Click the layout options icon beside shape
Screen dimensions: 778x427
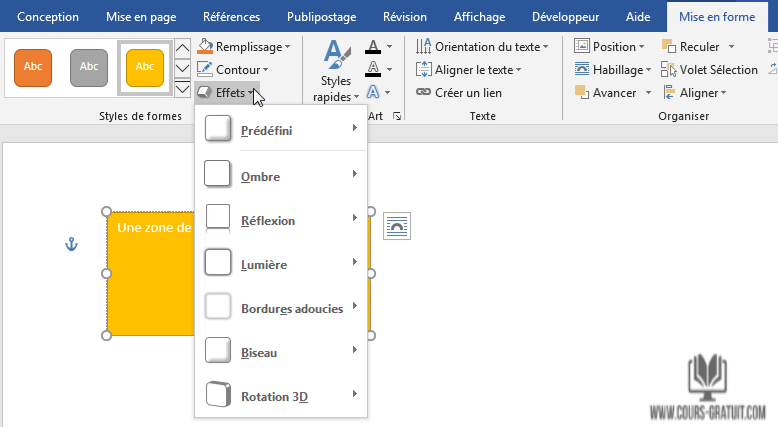tap(397, 226)
